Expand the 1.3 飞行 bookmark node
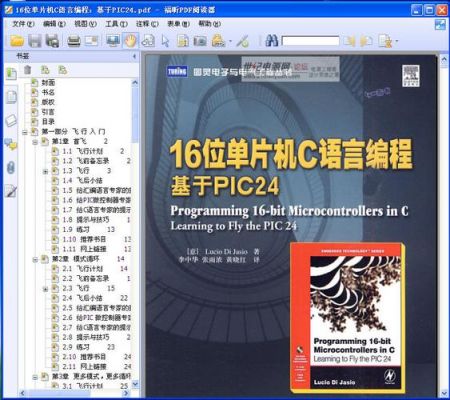Screen dimensions: 450x400 coord(45,172)
